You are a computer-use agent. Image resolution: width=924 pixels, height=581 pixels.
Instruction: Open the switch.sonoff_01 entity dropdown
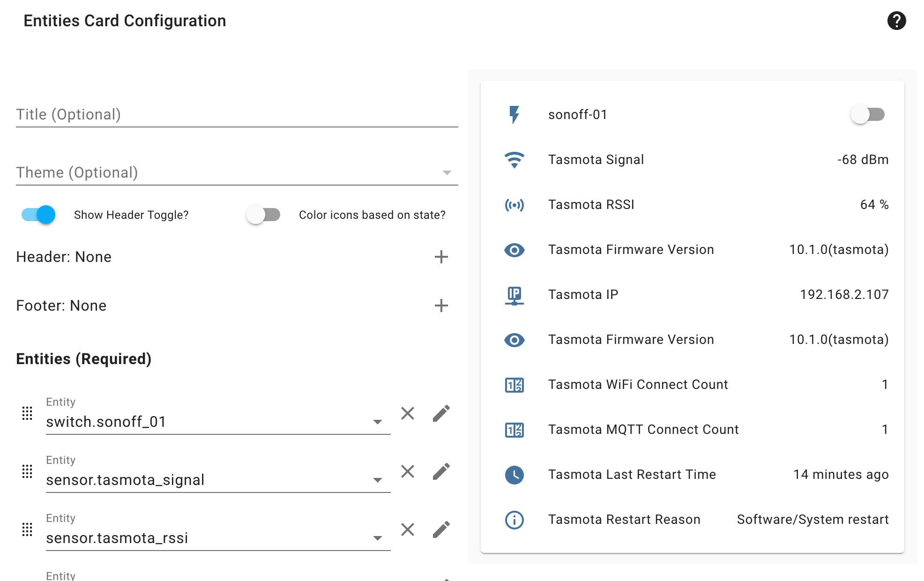click(x=377, y=422)
